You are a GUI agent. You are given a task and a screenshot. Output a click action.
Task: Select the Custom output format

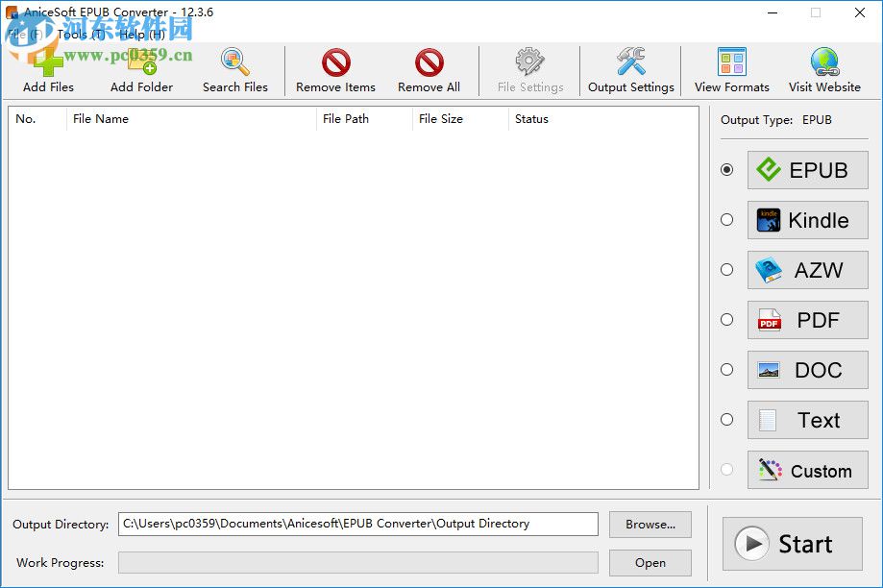coord(807,470)
